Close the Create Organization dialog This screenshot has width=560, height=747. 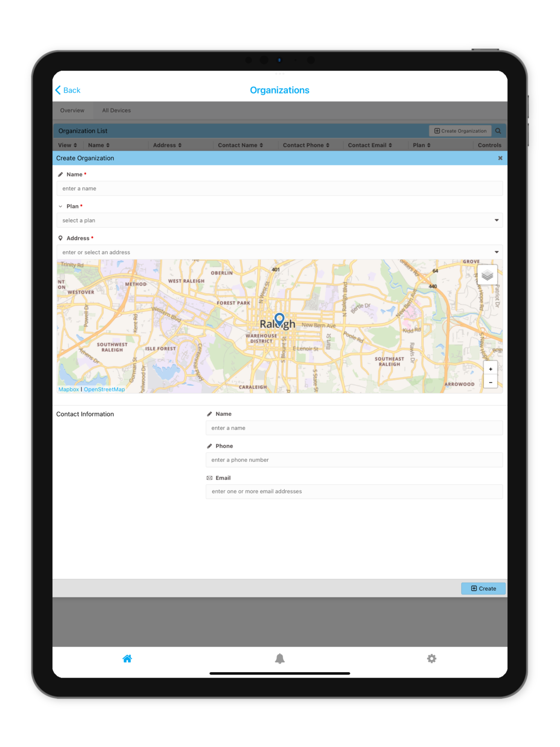point(500,158)
